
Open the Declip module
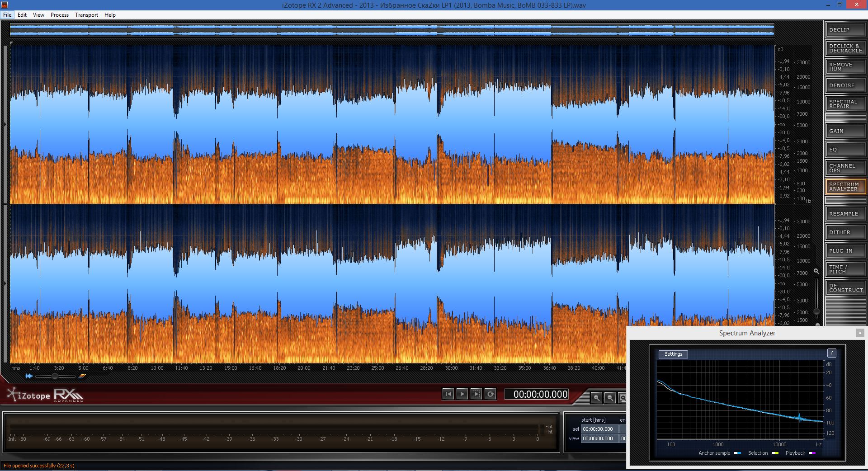click(x=845, y=30)
